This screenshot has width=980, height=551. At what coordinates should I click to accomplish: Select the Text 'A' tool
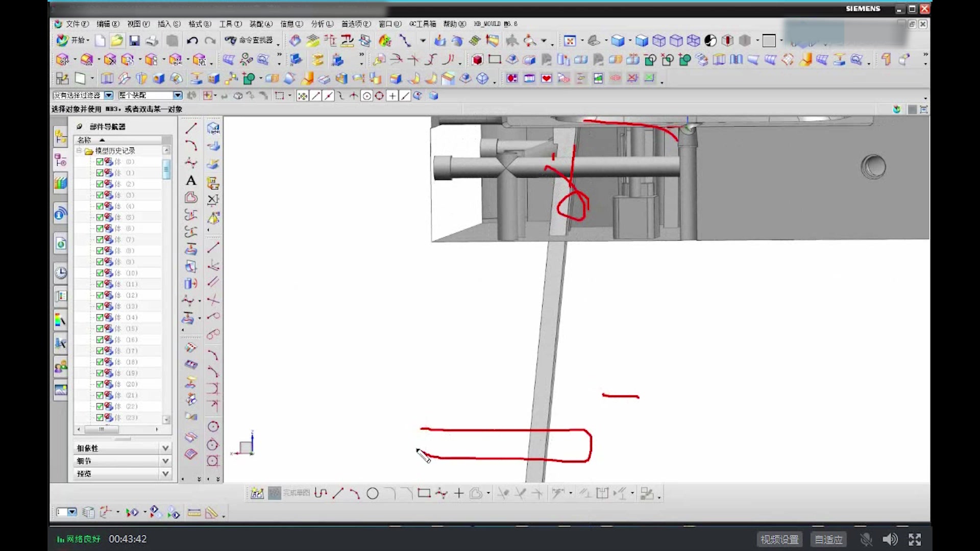pyautogui.click(x=191, y=181)
